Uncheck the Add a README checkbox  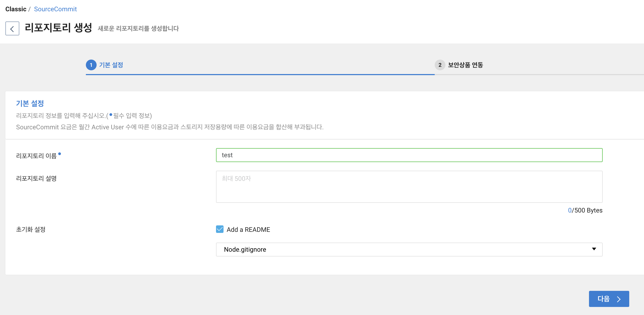pos(220,229)
